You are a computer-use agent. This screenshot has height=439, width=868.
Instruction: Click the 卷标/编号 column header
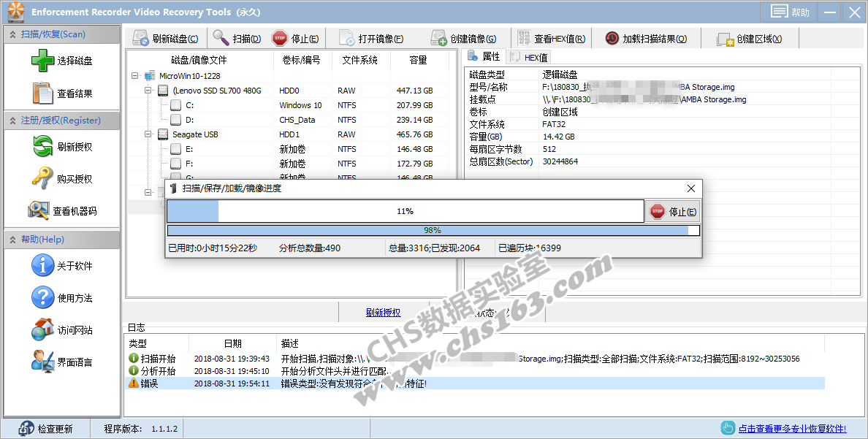(x=302, y=60)
